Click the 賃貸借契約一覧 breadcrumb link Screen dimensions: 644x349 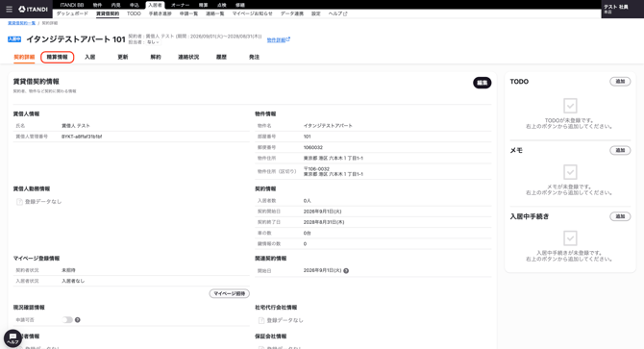point(22,23)
